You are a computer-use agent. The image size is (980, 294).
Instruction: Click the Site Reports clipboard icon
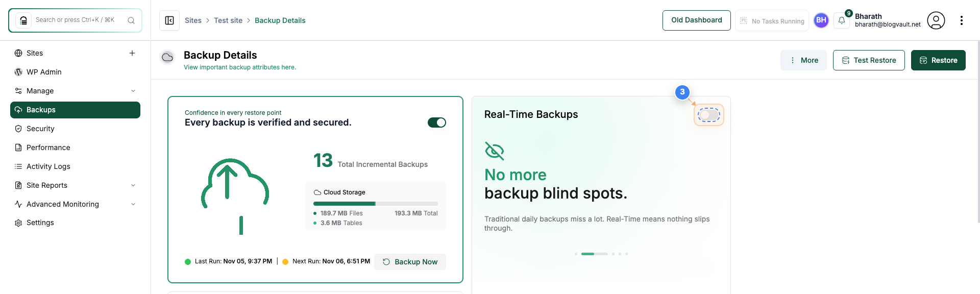pos(18,185)
